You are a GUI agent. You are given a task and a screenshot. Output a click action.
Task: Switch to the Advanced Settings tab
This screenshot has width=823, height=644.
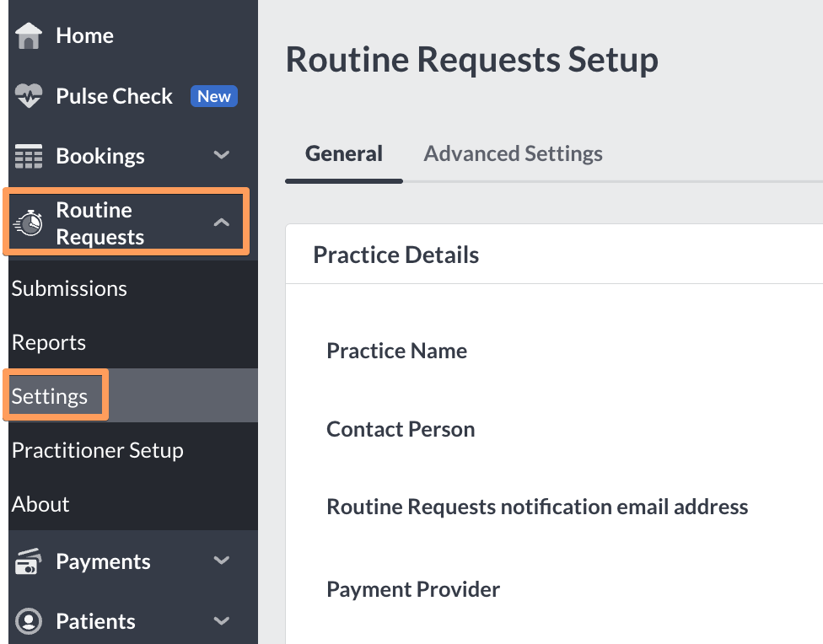513,153
